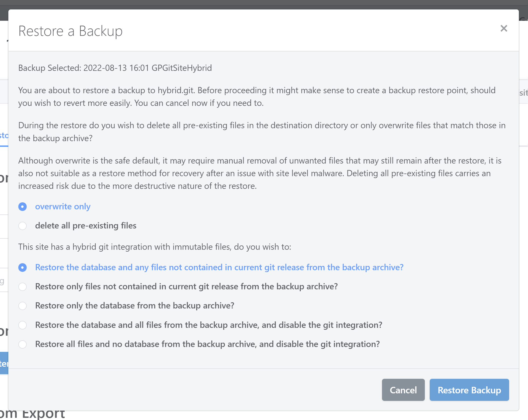Click label ending 'all files… disable the git integration?'
The height and width of the screenshot is (420, 528).
point(209,325)
